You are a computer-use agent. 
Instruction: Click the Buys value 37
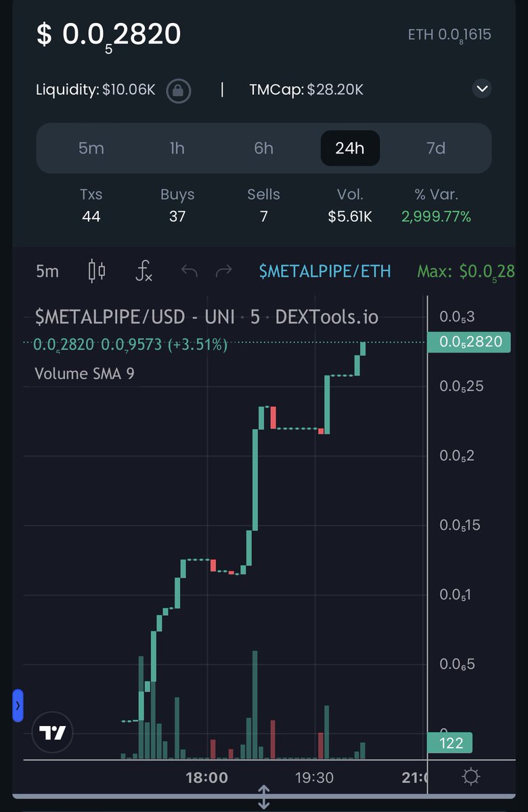coord(177,217)
